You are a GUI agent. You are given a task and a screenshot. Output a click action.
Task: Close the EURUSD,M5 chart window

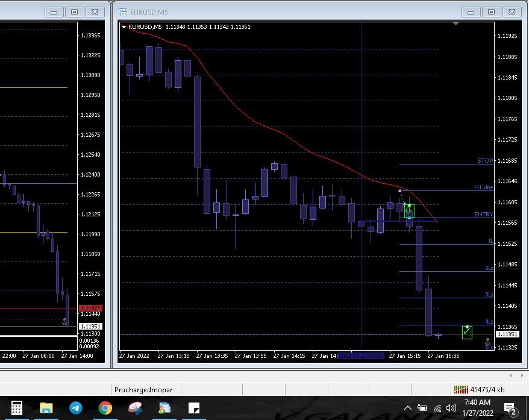pyautogui.click(x=512, y=12)
